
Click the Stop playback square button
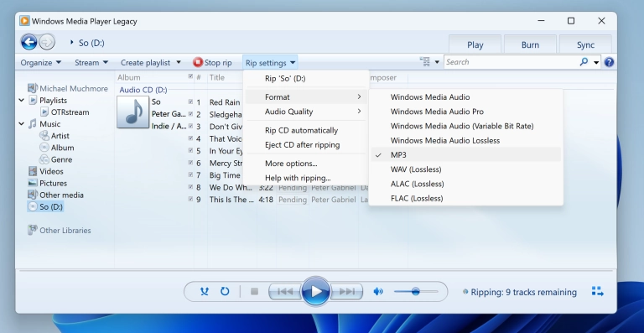[254, 292]
